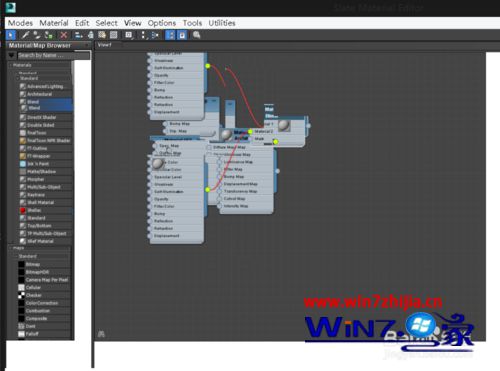
Task: Click Put Material to Scene icon
Action: (x=37, y=35)
